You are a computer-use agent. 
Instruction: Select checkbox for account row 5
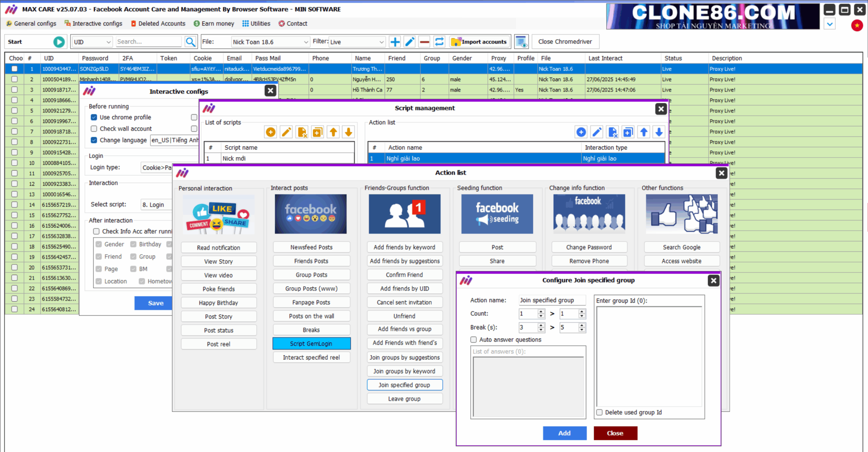(x=14, y=111)
